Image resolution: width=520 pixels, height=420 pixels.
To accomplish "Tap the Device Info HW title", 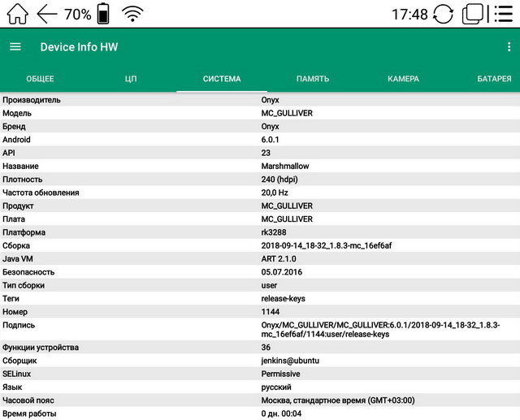I will point(79,47).
